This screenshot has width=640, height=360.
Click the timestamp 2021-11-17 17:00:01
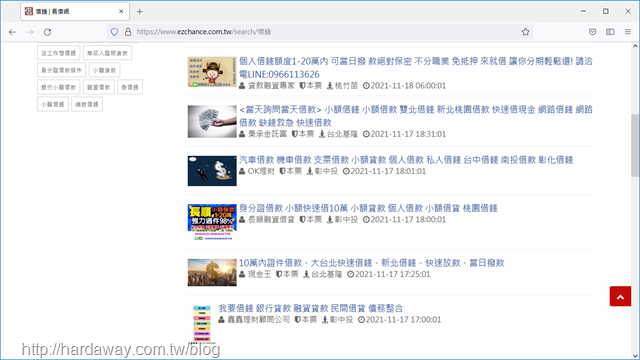coord(403,320)
